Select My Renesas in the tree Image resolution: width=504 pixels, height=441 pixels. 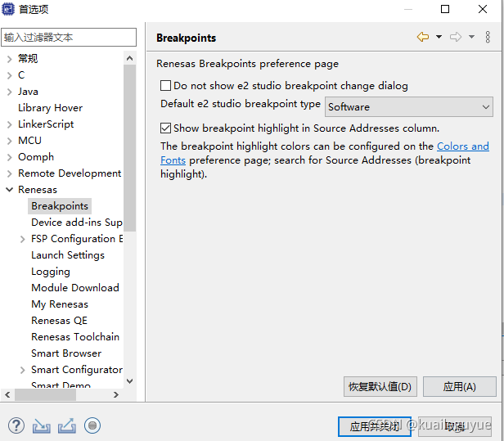(60, 304)
